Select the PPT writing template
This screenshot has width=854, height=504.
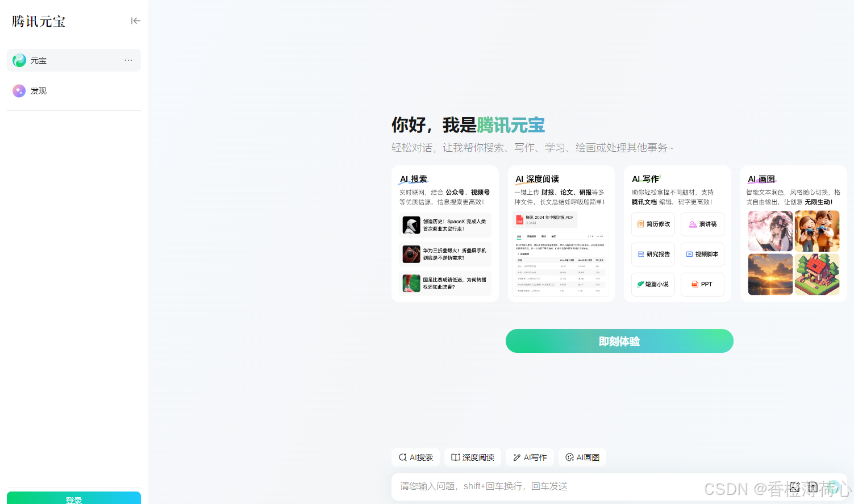click(x=702, y=285)
